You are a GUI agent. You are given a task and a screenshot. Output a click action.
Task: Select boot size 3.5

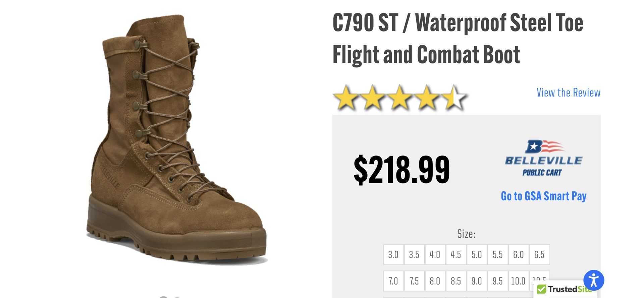414,255
